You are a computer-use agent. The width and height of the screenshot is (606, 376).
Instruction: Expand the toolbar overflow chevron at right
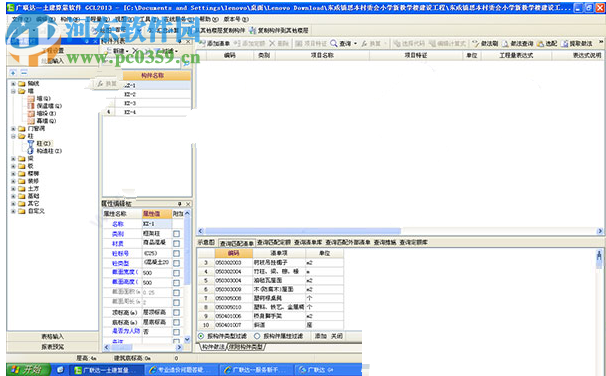coord(601,42)
